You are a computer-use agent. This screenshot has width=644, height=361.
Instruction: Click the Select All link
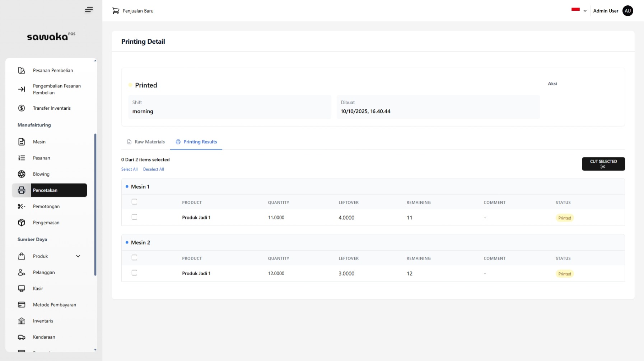tap(129, 169)
